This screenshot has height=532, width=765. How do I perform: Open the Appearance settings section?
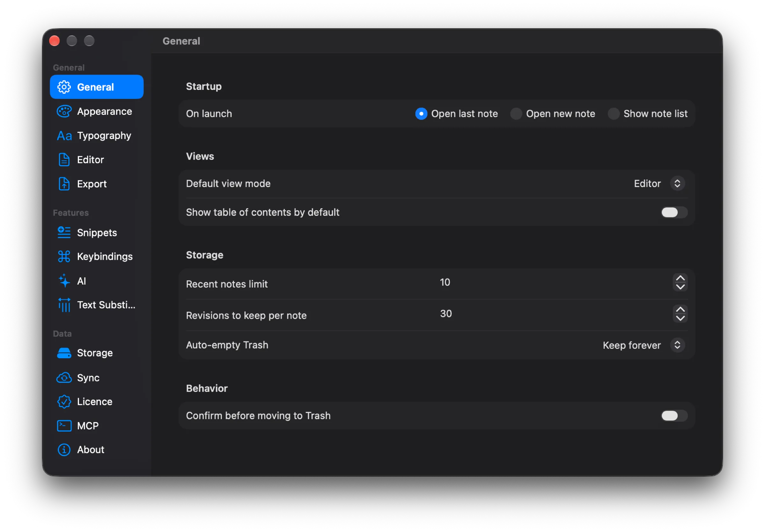[97, 111]
